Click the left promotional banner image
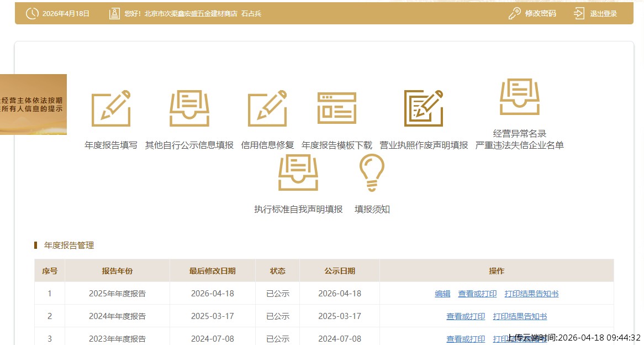This screenshot has height=345, width=644. 33,104
